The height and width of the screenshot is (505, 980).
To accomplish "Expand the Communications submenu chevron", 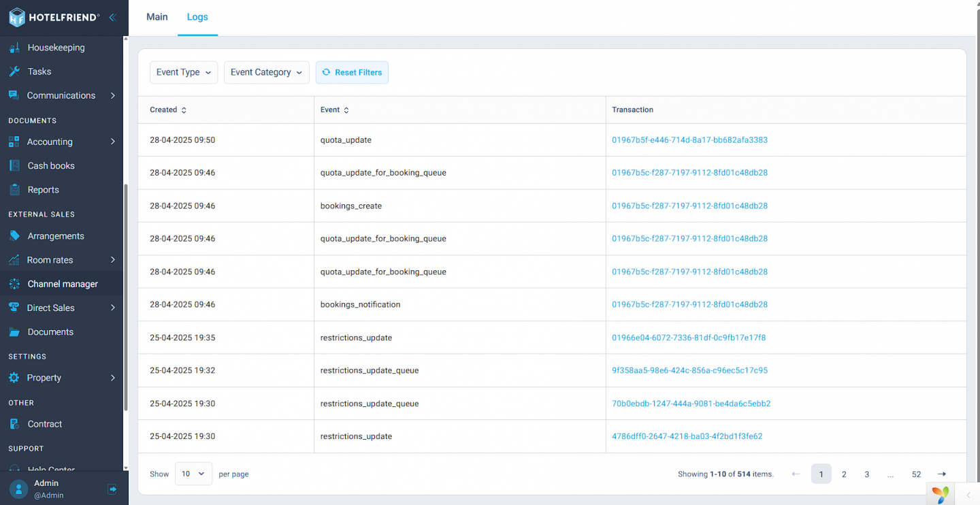I will (x=113, y=95).
